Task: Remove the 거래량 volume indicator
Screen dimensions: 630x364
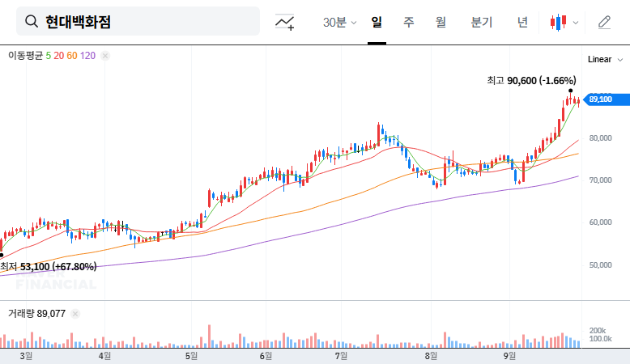Action: click(x=75, y=314)
